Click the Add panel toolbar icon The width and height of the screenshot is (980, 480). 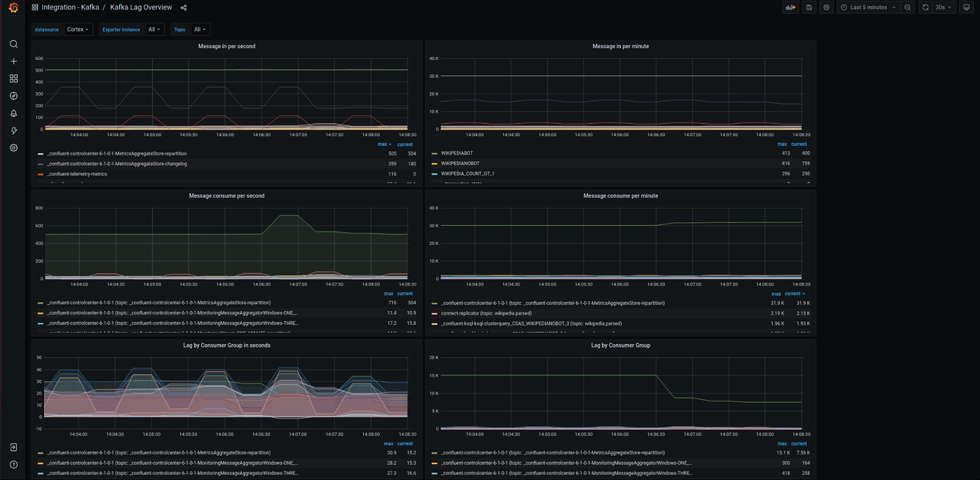coord(791,7)
